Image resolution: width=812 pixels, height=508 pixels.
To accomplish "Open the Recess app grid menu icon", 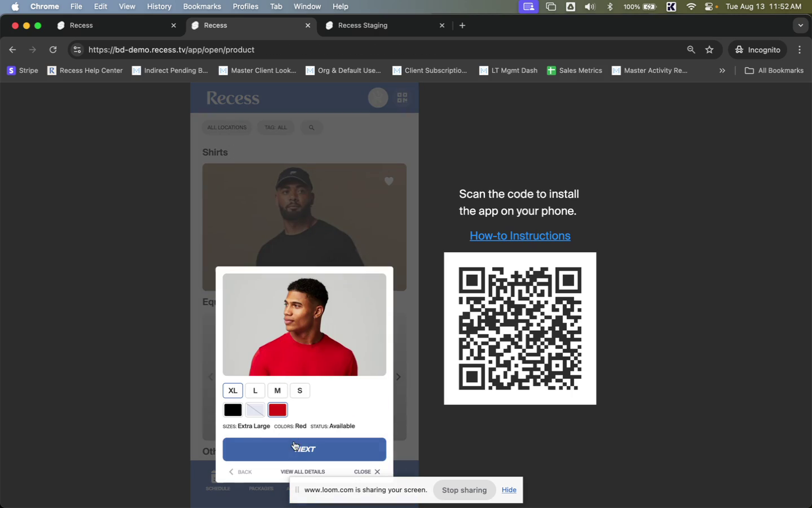I will [402, 98].
